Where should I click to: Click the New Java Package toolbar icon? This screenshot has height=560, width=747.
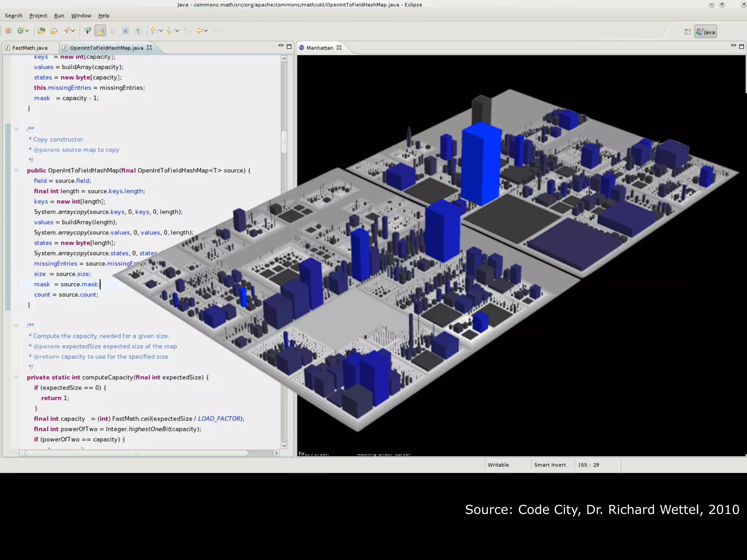click(x=8, y=31)
